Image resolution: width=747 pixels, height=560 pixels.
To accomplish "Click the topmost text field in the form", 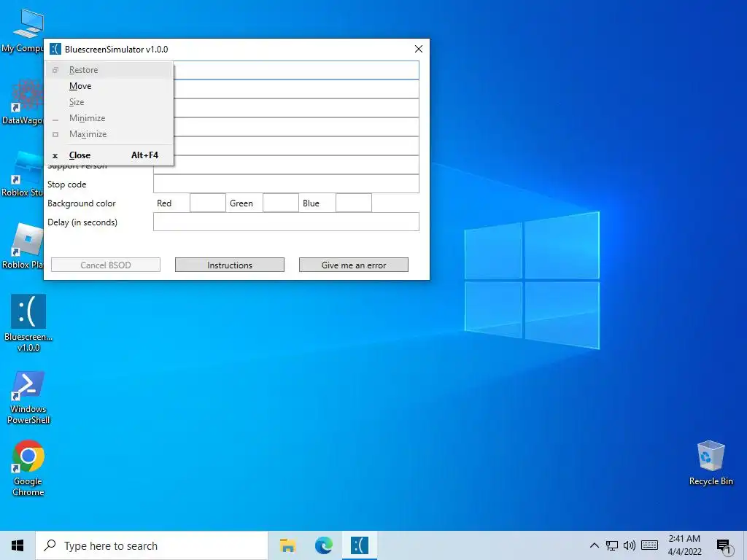I will (296, 70).
